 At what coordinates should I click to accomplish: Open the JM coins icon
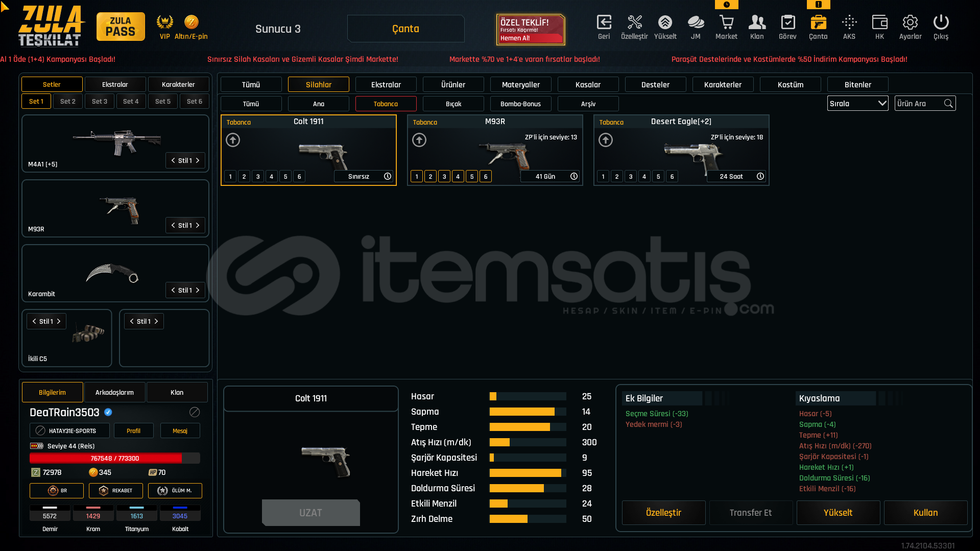point(696,22)
